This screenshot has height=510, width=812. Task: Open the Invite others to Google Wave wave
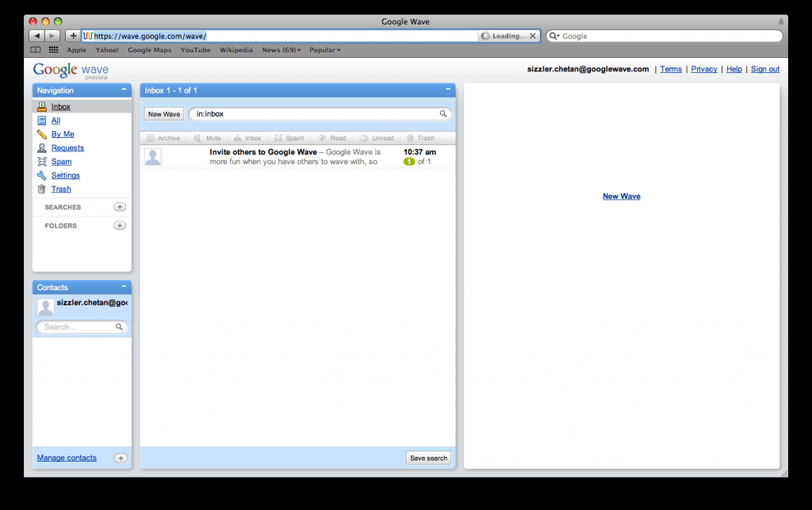coord(298,157)
